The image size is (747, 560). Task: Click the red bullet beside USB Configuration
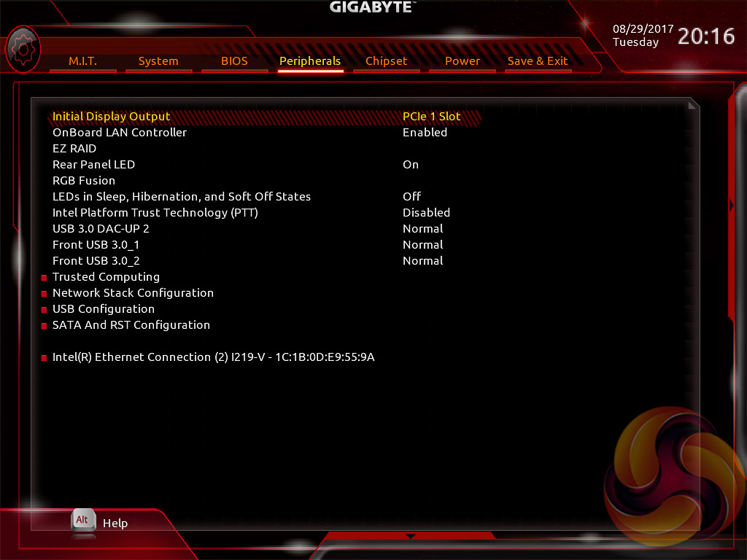[44, 310]
